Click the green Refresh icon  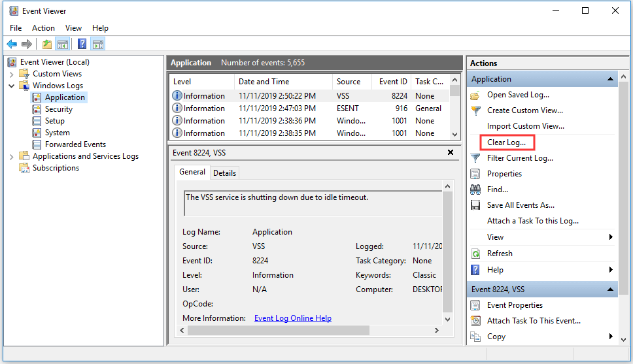(x=475, y=254)
